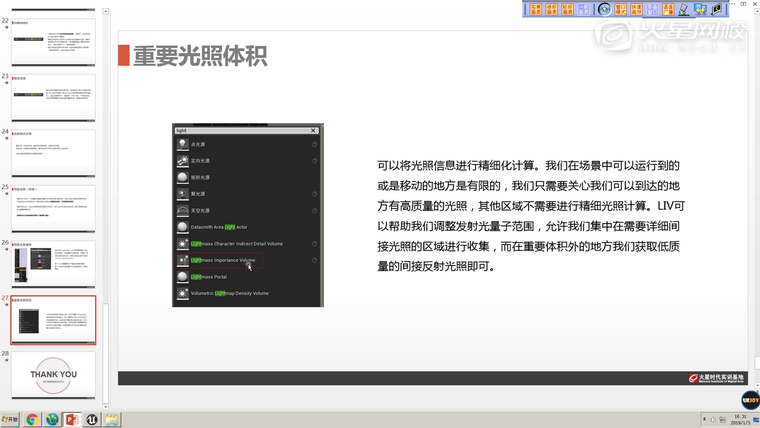Click the Lightmass Importance Volume entry
Screen dimensions: 760x428
(222, 260)
